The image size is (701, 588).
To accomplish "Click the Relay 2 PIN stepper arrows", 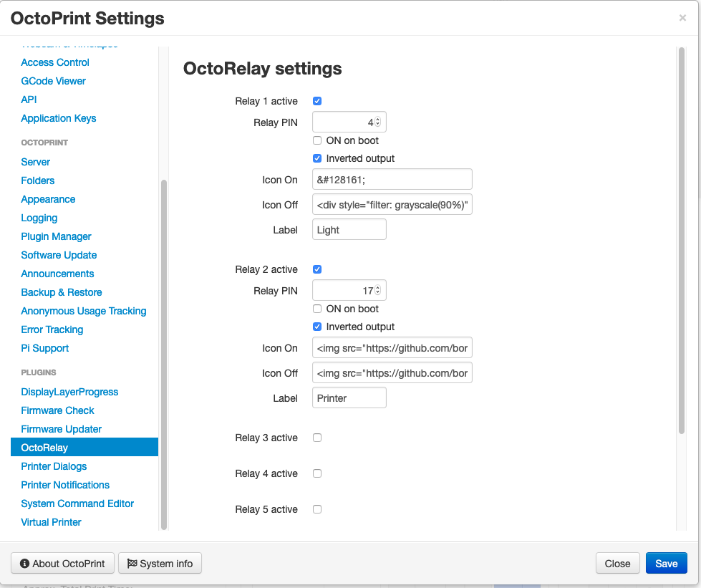I will (x=378, y=290).
